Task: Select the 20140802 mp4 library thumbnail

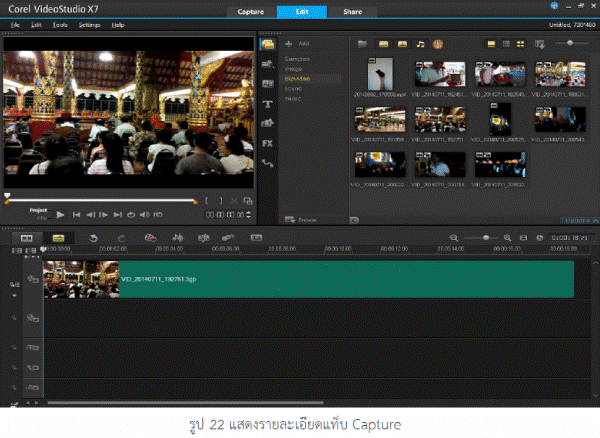Action: [380, 74]
